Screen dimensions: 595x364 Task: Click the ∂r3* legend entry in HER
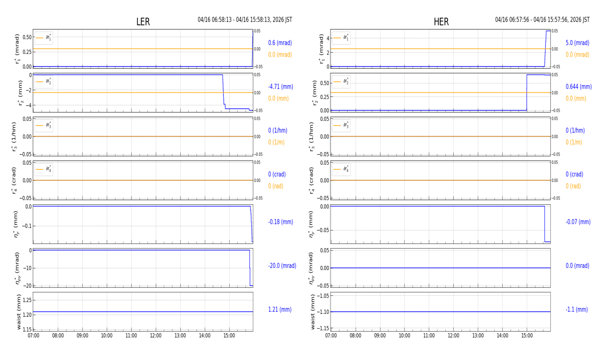pyautogui.click(x=341, y=126)
